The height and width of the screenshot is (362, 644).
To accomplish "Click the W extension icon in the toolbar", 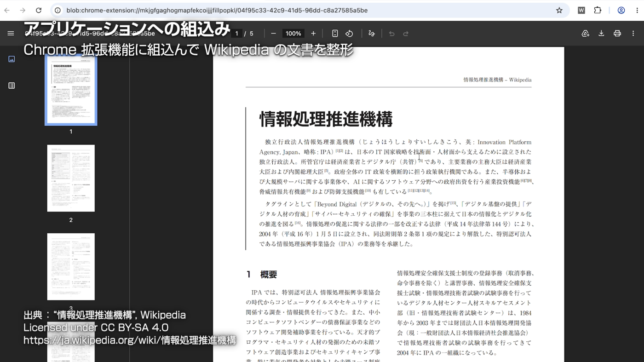I will pos(581,10).
